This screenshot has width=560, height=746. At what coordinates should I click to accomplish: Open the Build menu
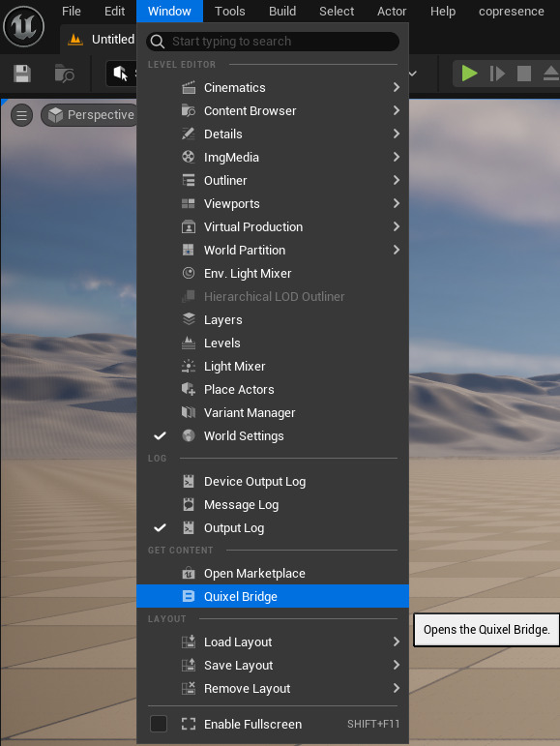pos(282,11)
